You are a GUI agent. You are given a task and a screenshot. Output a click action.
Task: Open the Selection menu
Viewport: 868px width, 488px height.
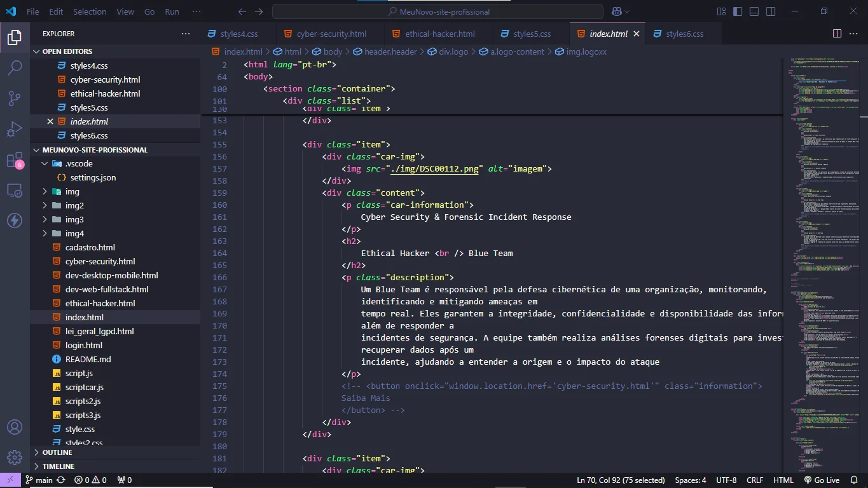point(90,11)
